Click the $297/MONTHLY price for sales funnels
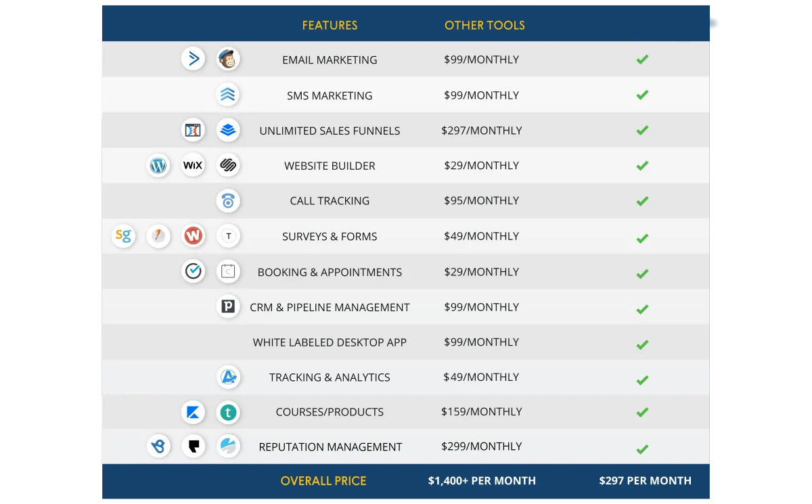 [x=482, y=131]
